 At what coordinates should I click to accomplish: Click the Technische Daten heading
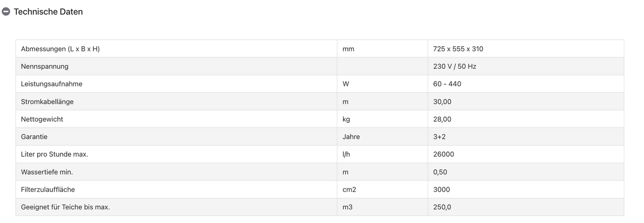[48, 12]
